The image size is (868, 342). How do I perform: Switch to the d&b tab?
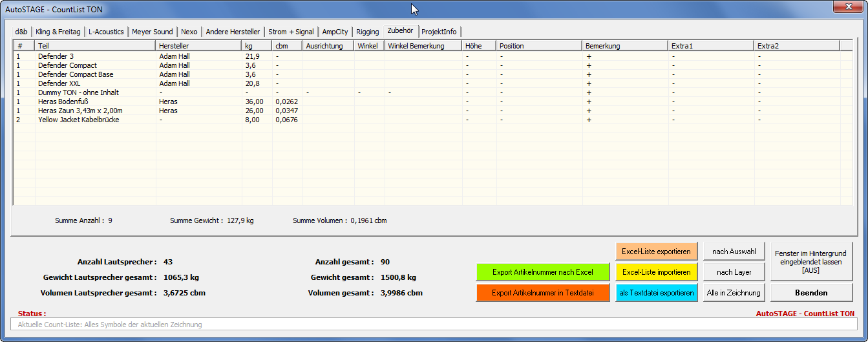pyautogui.click(x=21, y=32)
